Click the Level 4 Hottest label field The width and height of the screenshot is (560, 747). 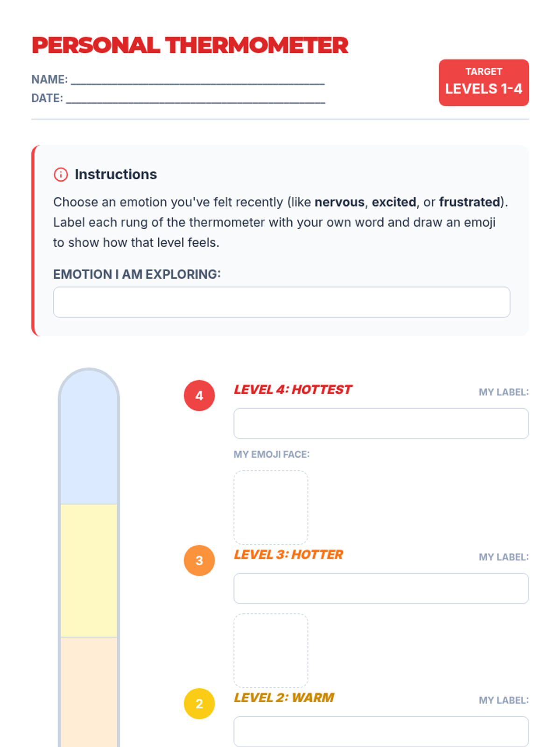coord(381,423)
